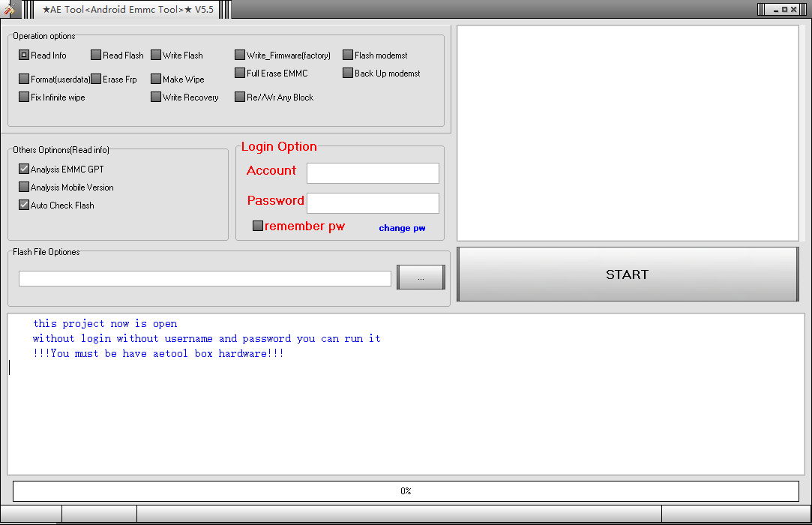Tick Back Up modemst checkbox
812x525 pixels.
[348, 73]
